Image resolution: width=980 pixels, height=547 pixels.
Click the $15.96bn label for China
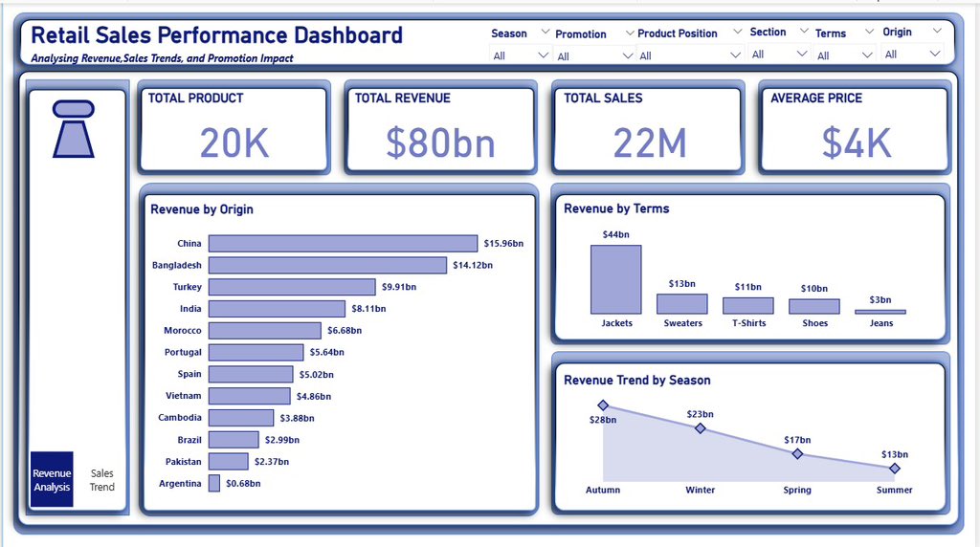point(503,244)
